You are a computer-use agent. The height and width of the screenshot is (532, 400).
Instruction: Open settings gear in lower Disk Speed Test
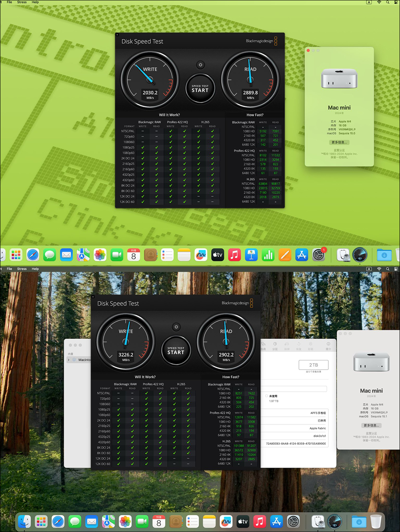click(176, 327)
